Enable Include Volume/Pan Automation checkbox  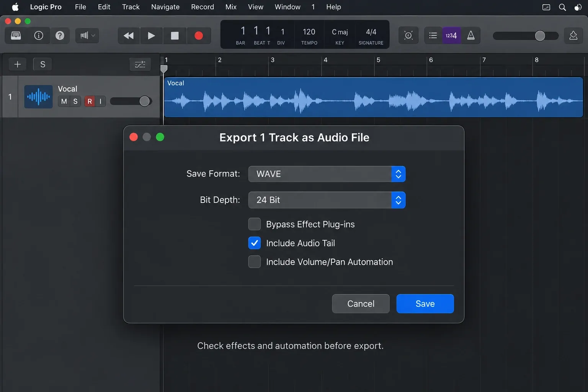(x=255, y=262)
